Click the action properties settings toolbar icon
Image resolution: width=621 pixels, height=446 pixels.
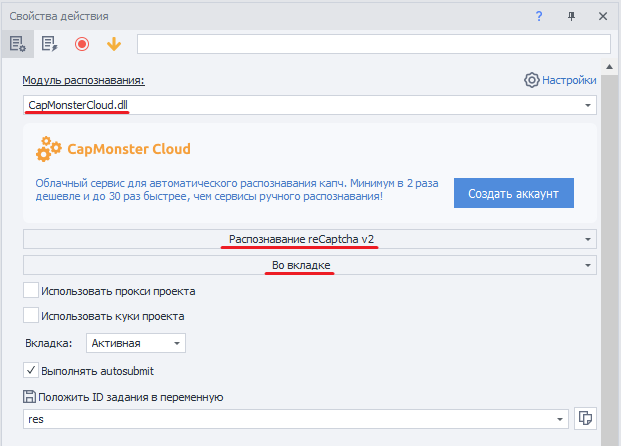point(17,44)
